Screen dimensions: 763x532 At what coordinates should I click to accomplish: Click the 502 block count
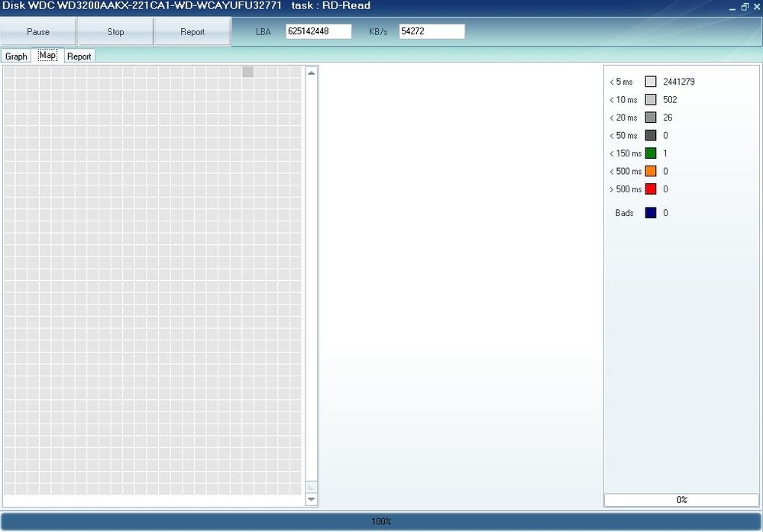tap(670, 100)
